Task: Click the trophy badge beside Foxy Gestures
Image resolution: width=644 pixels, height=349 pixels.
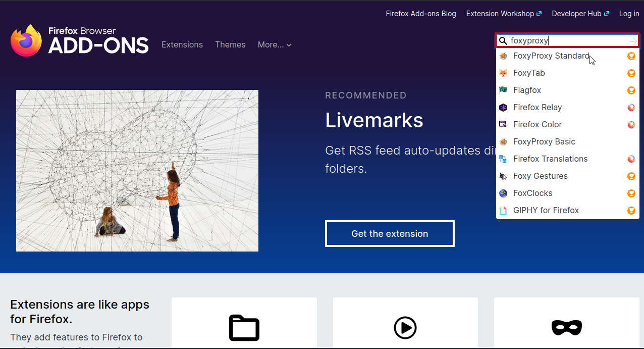Action: pyautogui.click(x=631, y=176)
